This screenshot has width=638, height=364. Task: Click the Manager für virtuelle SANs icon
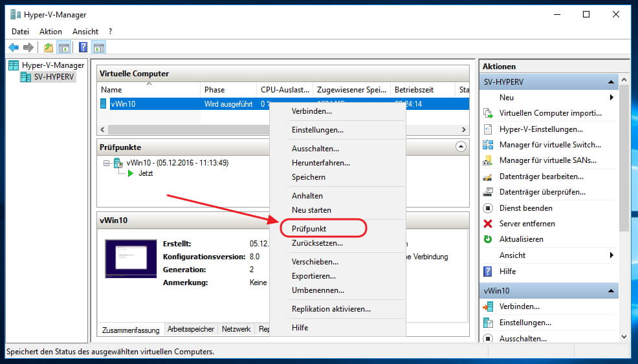(487, 160)
